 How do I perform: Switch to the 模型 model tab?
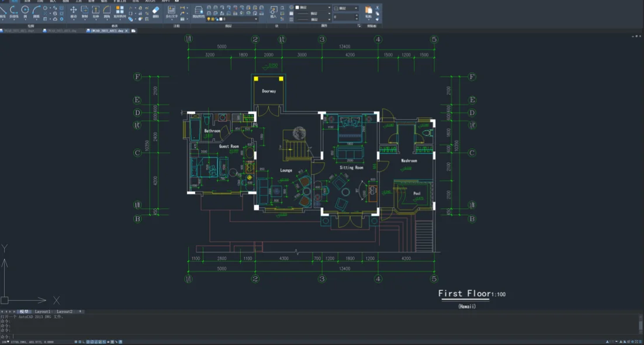point(24,312)
